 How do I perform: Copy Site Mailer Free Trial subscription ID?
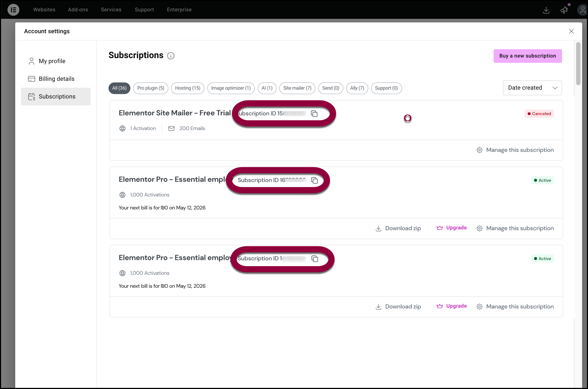pos(314,114)
